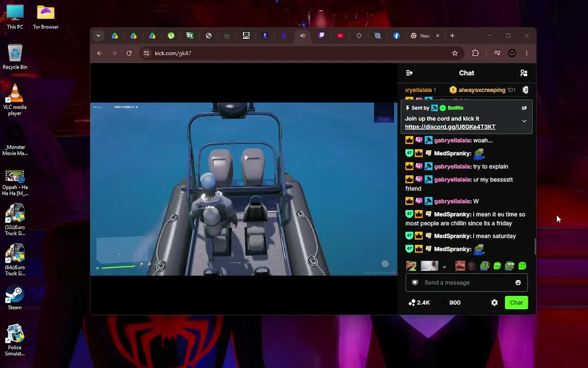588x368 pixels.
Task: Open the media controls icon in the toolbar
Action: [497, 53]
